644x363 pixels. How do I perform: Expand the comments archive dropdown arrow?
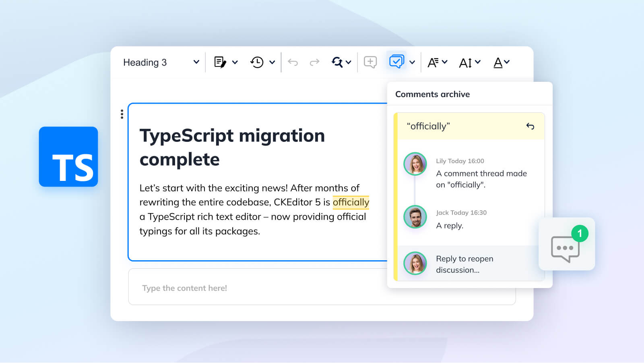click(412, 62)
